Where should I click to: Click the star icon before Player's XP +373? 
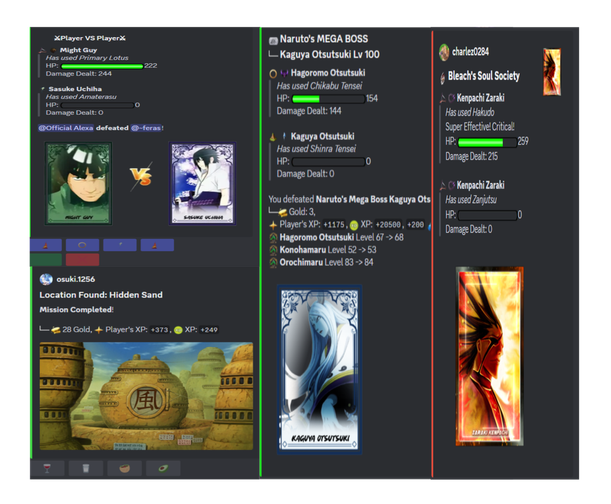coord(99,330)
